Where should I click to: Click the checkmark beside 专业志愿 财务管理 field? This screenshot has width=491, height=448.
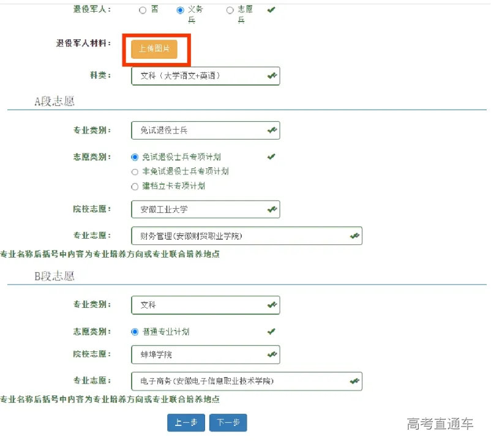[x=354, y=235]
